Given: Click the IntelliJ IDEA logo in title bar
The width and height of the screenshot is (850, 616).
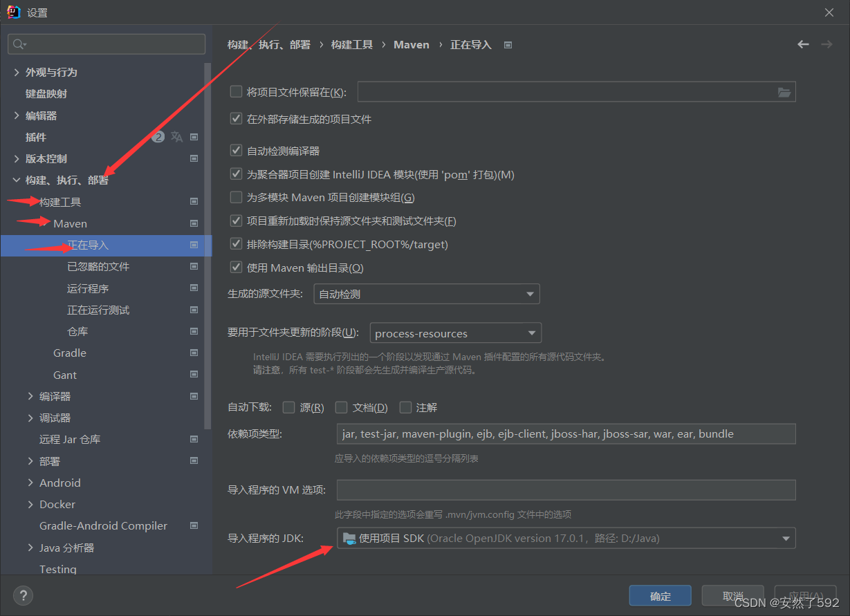Looking at the screenshot, I should (13, 12).
